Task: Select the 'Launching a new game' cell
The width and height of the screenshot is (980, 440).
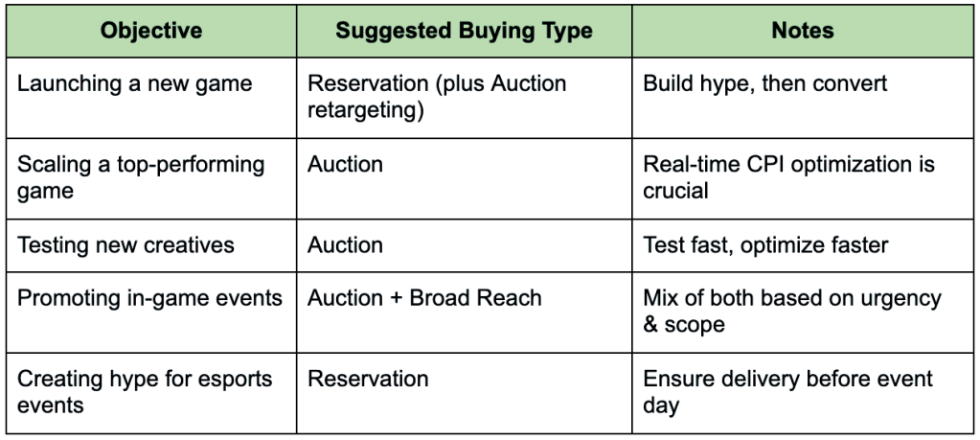Action: [134, 83]
